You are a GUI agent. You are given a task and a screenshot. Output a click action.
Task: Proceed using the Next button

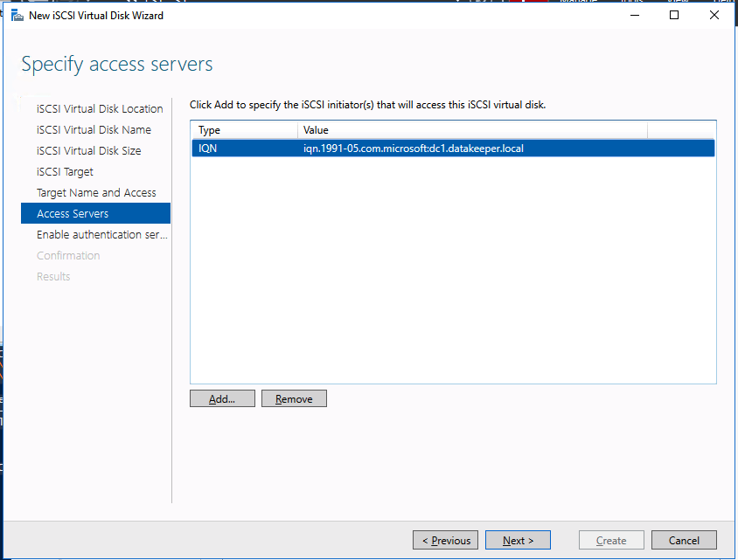518,541
